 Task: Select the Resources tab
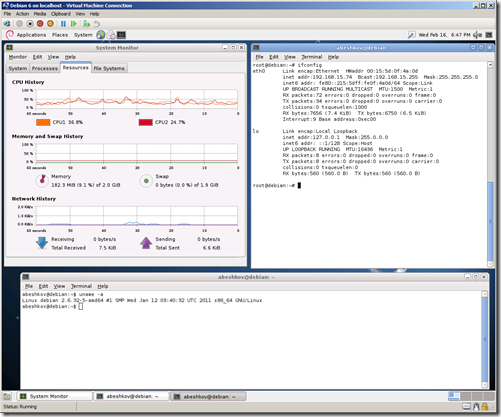point(76,68)
